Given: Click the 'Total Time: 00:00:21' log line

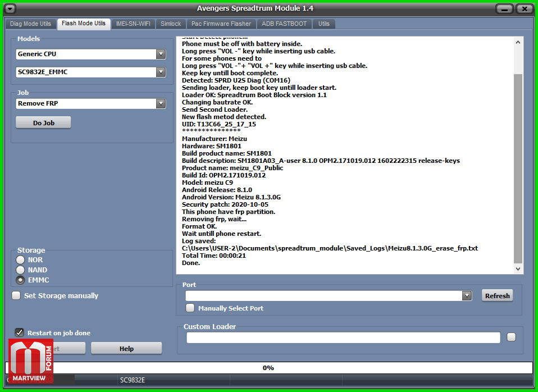Looking at the screenshot, I should point(214,256).
